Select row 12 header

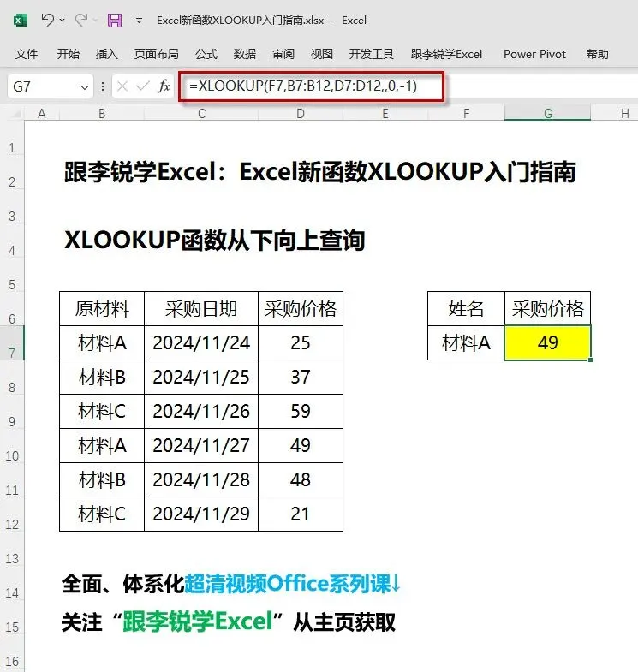pyautogui.click(x=12, y=514)
